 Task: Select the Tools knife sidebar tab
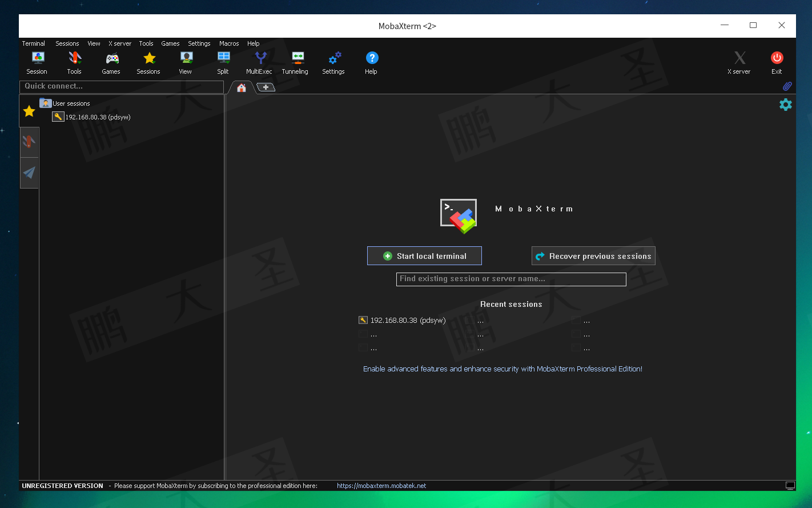coord(29,142)
